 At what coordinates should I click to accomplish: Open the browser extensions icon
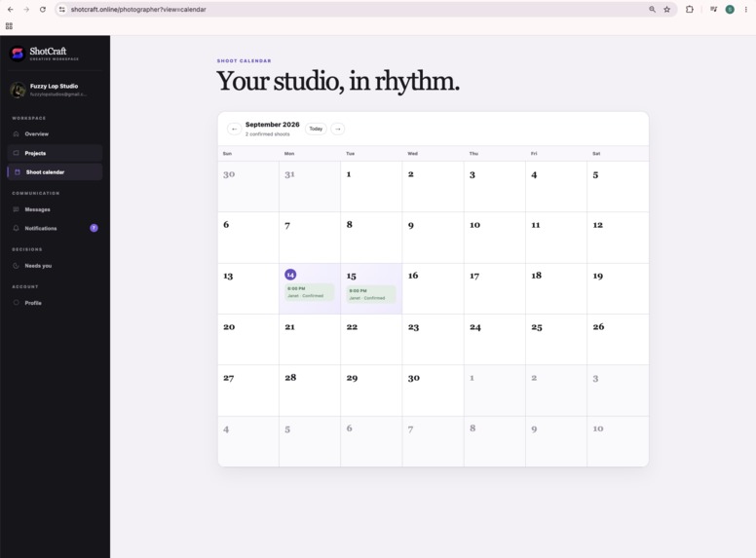pyautogui.click(x=690, y=9)
